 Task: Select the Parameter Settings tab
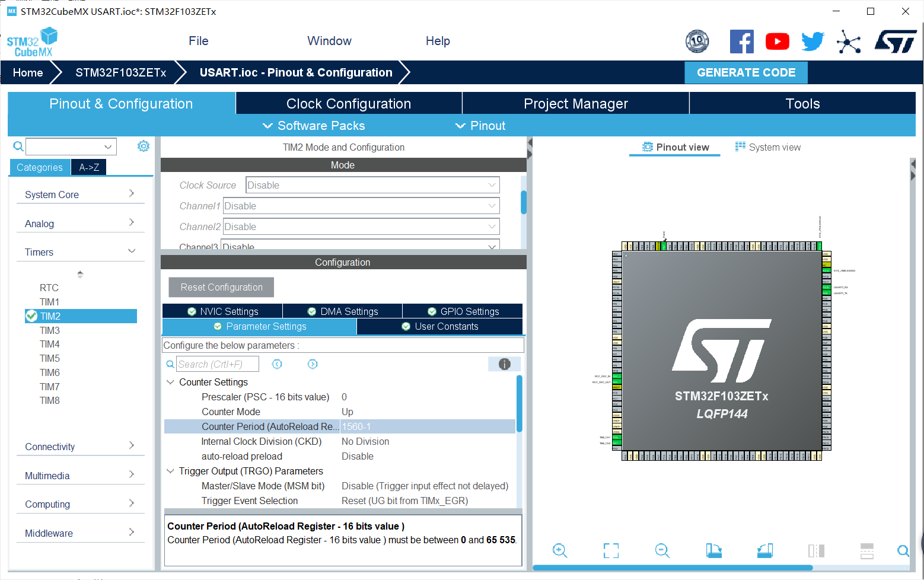point(260,326)
